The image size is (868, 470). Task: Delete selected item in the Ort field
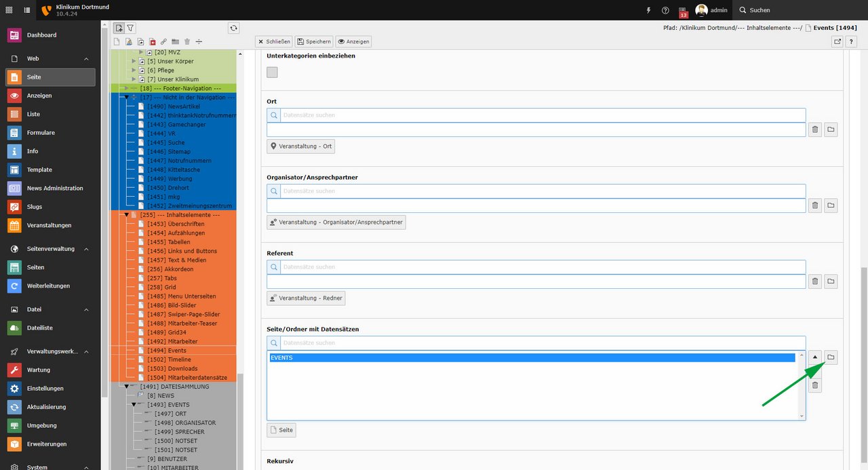(815, 130)
